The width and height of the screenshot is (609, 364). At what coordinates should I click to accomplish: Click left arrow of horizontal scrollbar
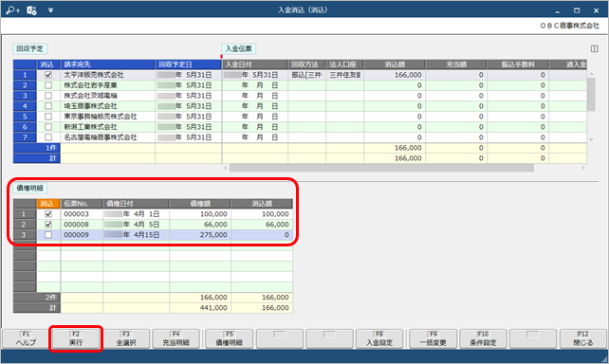coord(226,168)
